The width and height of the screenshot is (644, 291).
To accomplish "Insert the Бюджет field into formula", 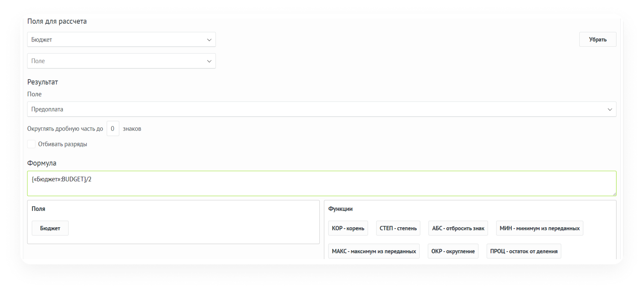I will pyautogui.click(x=50, y=228).
